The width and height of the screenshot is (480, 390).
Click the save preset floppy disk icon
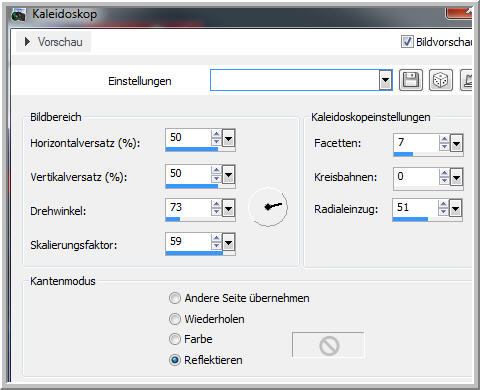pos(411,80)
